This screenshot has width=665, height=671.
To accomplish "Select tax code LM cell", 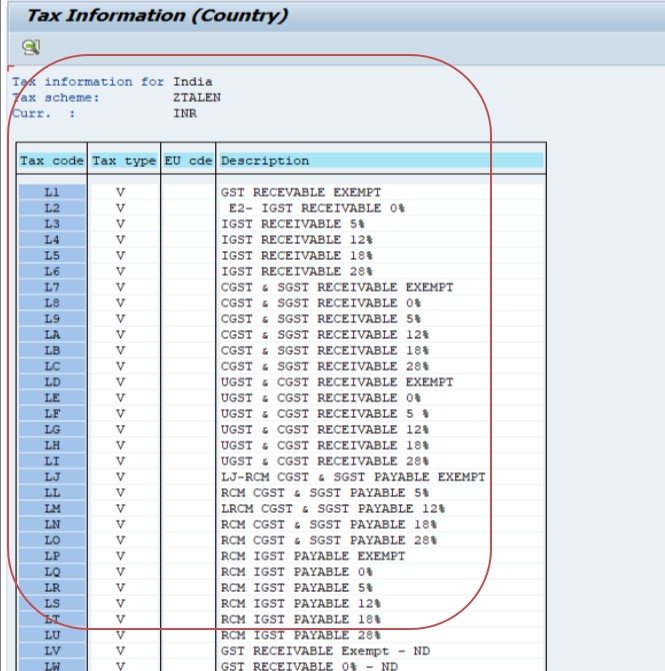I will (x=52, y=509).
